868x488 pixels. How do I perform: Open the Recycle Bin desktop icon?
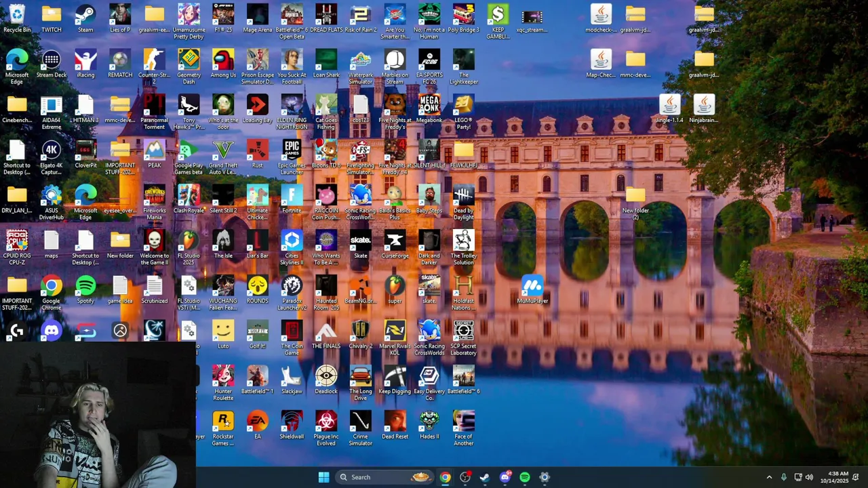point(17,18)
